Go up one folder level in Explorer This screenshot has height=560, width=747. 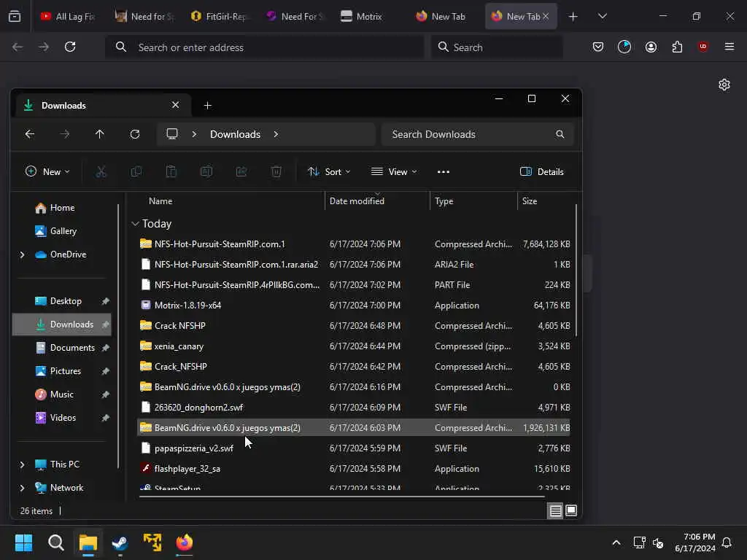[99, 134]
